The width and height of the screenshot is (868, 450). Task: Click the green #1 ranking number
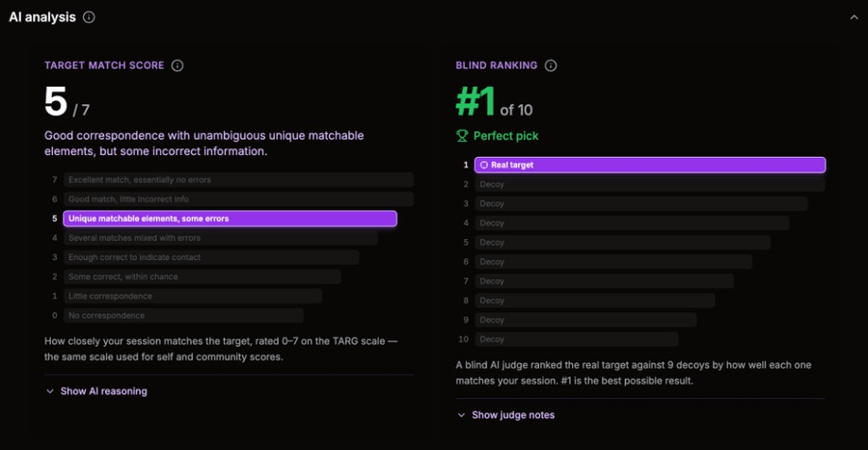[475, 102]
